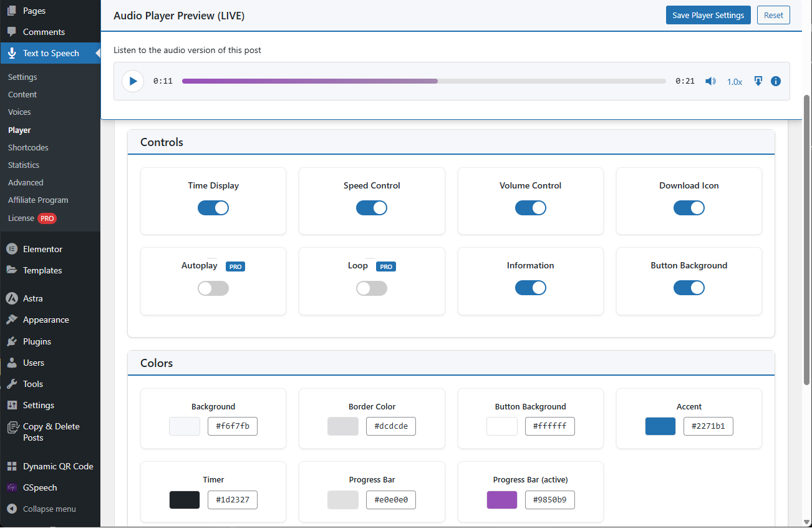Click the play button in audio player
Viewport: 812px width, 528px height.
coord(133,81)
